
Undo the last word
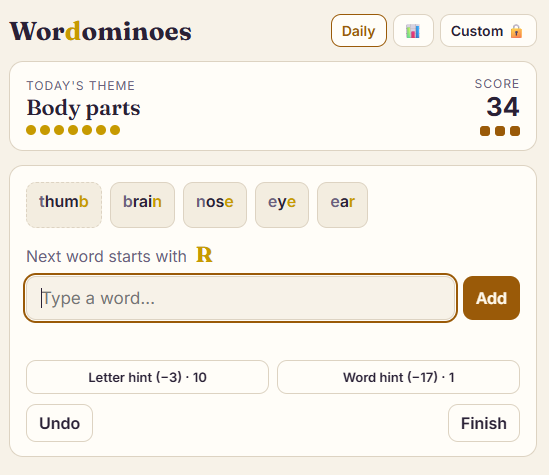pos(60,423)
